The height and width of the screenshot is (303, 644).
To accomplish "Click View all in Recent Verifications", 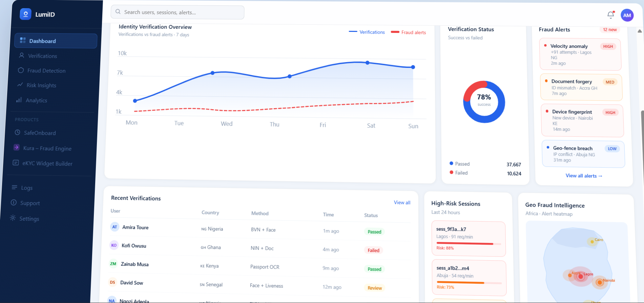I will pos(402,203).
